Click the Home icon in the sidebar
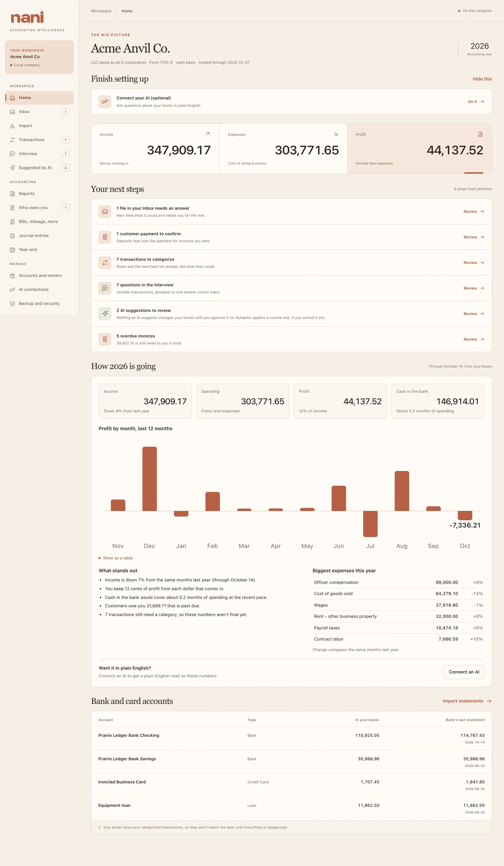Viewport: 504px width, 866px height. 12,98
